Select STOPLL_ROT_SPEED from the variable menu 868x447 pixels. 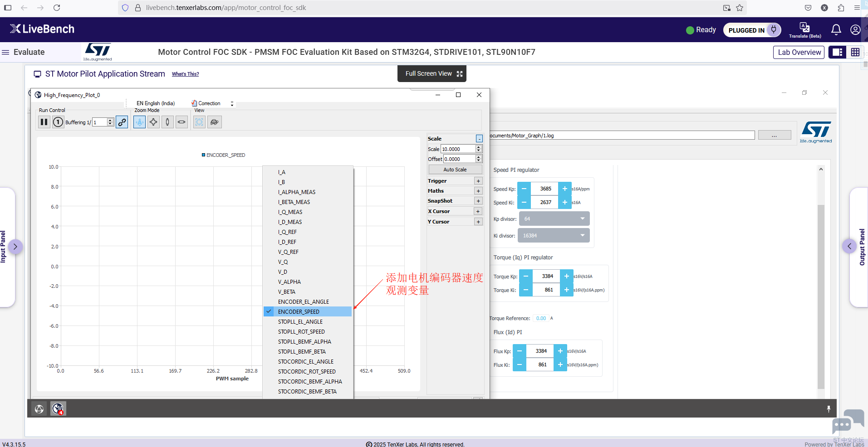point(301,331)
